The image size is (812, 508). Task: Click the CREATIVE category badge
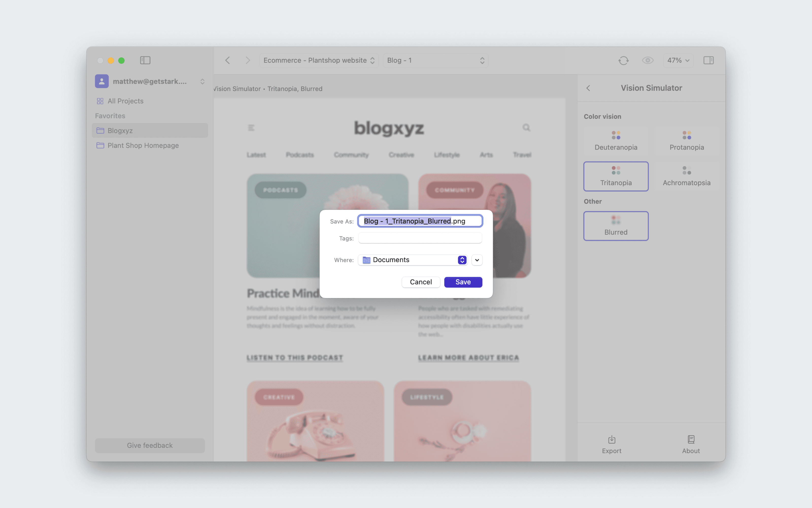[x=279, y=398]
